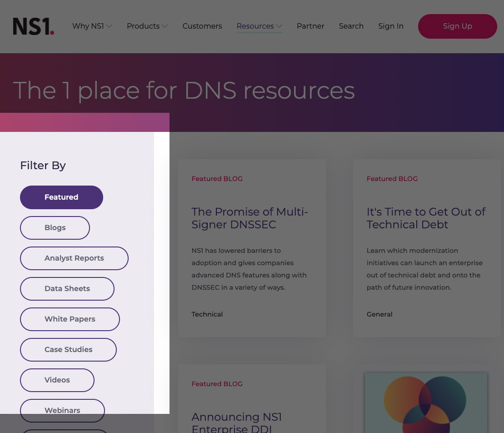
Task: Click the General tag on Technical Debt card
Action: pos(379,314)
